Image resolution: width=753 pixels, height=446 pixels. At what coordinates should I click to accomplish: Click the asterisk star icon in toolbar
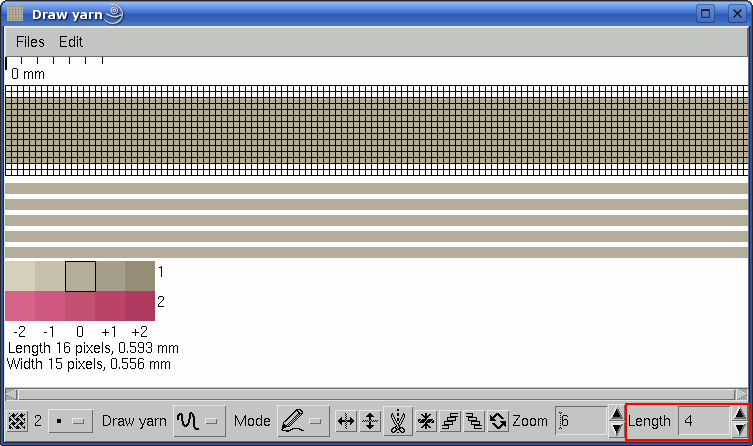pos(426,421)
